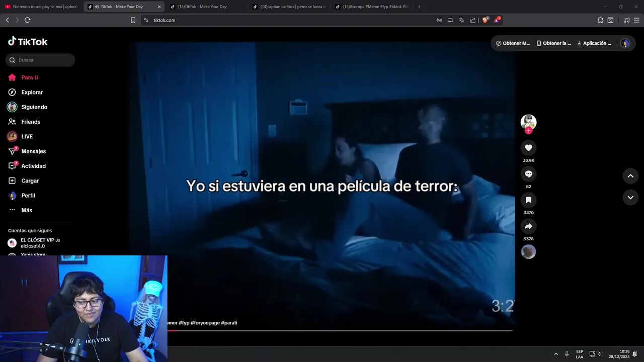Toggle the muted-media icon in address bar
Viewport: 644px width, 362px height.
[439, 20]
